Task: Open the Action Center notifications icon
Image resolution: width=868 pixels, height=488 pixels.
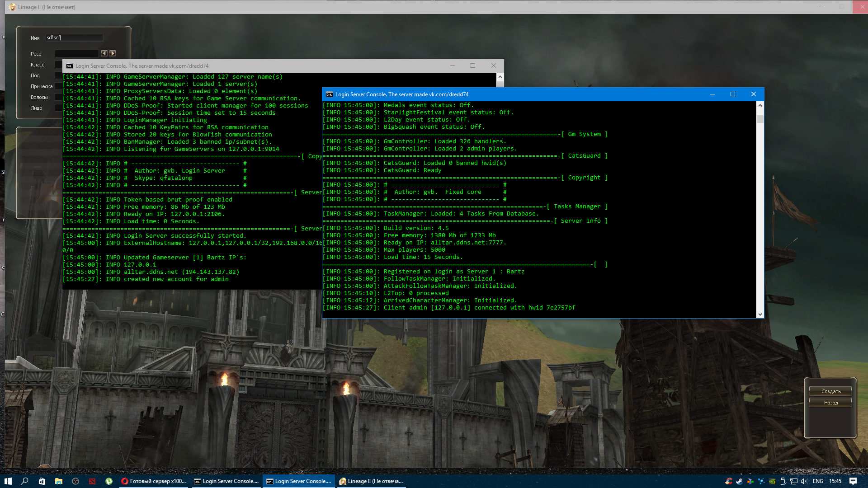Action: pyautogui.click(x=853, y=481)
